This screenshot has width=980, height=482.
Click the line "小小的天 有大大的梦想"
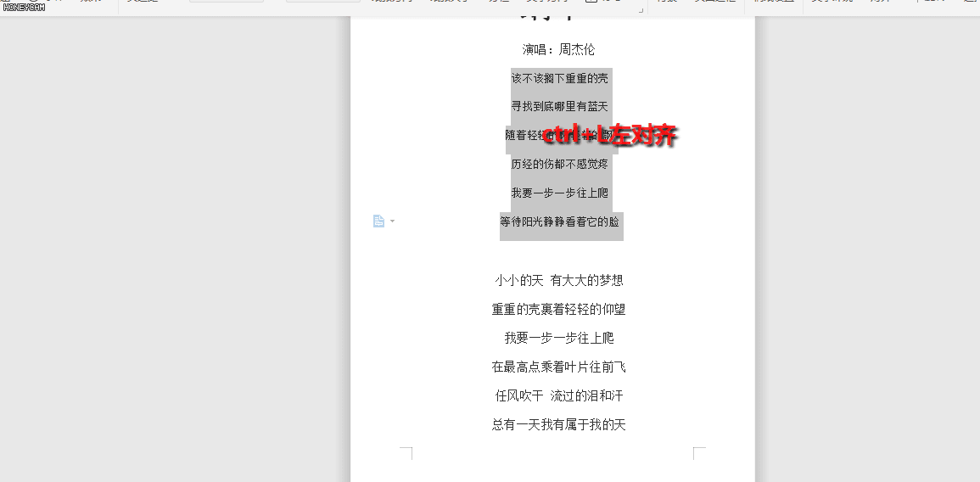559,280
